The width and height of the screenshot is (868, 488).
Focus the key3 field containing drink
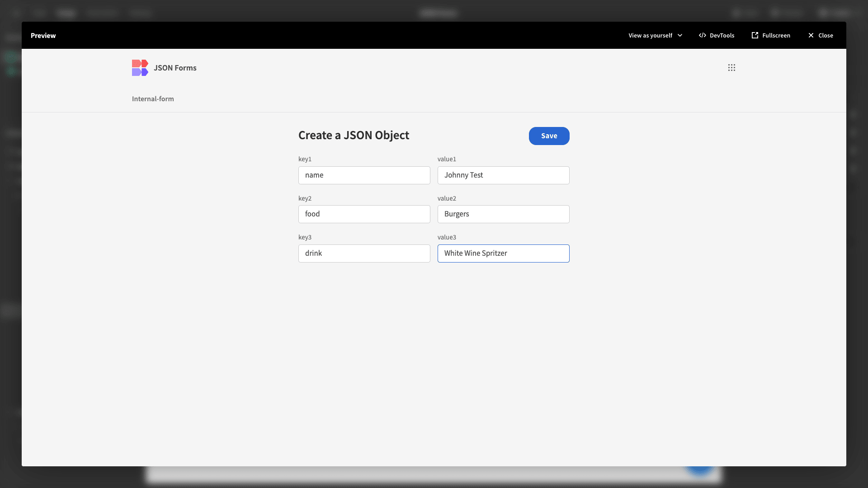(364, 253)
